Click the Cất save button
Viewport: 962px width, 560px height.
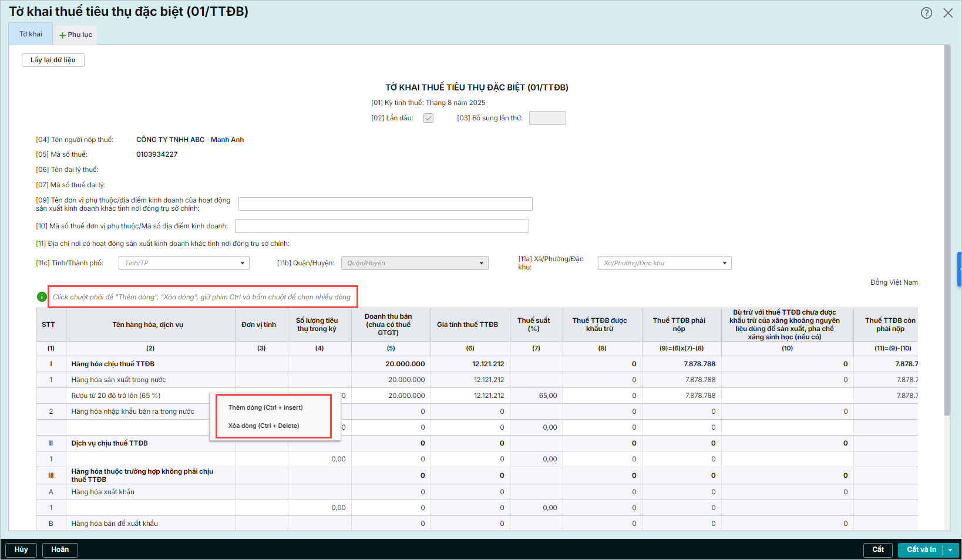coord(877,549)
